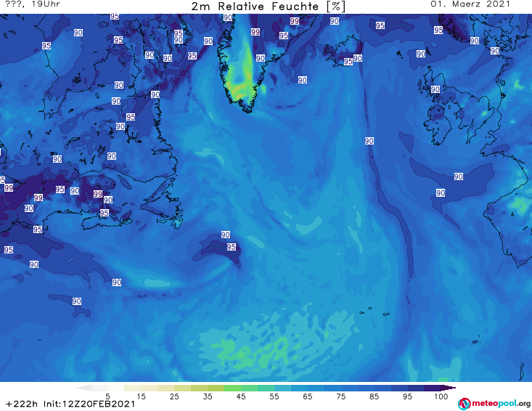Click the colorbar label '15'
The width and height of the screenshot is (532, 411).
[141, 396]
